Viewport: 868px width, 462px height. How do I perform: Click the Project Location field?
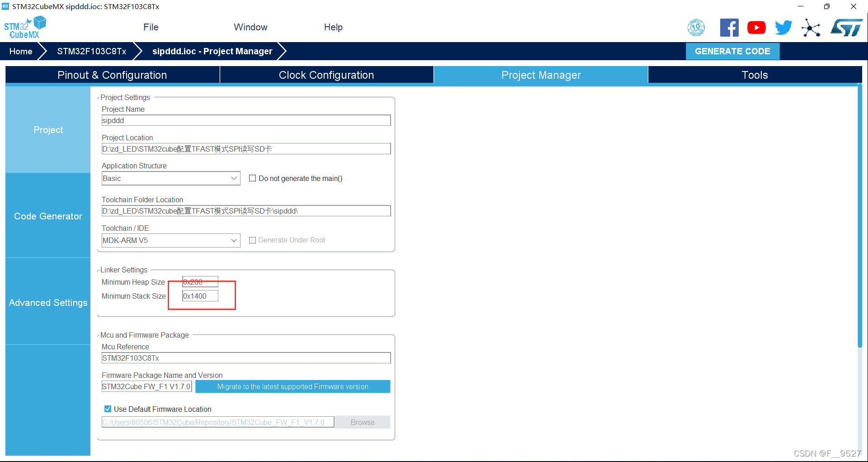tap(246, 149)
